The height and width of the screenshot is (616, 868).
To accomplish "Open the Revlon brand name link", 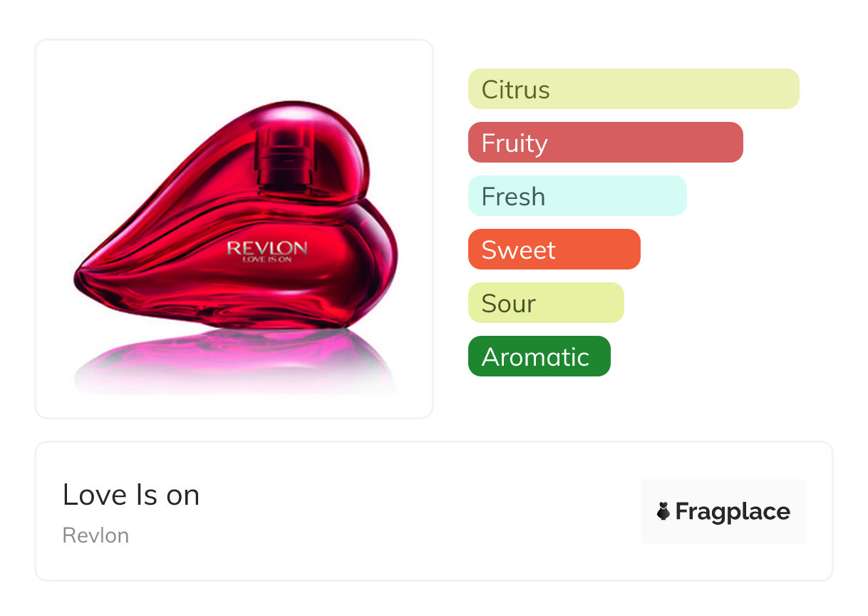I will click(95, 535).
